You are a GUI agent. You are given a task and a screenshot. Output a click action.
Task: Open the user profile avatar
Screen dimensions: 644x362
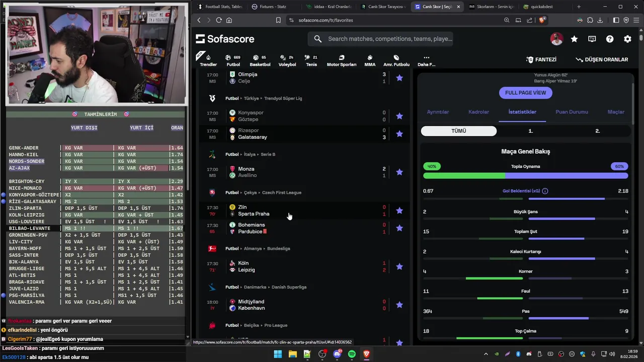point(556,39)
